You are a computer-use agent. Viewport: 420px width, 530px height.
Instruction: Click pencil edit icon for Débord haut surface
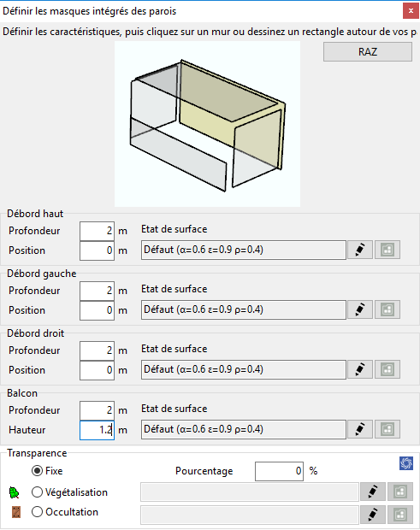coord(360,250)
